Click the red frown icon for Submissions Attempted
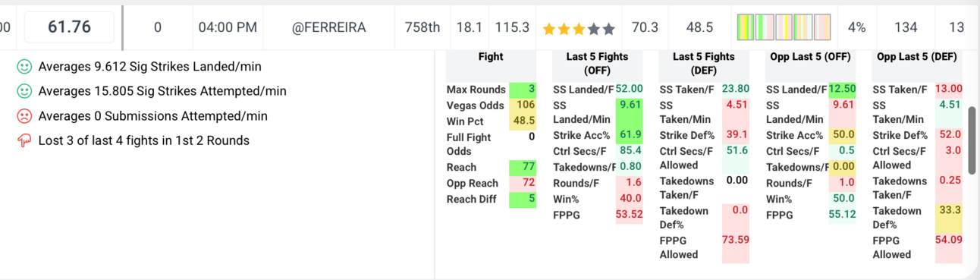Viewport: 980px width, 280px height. coord(24,116)
